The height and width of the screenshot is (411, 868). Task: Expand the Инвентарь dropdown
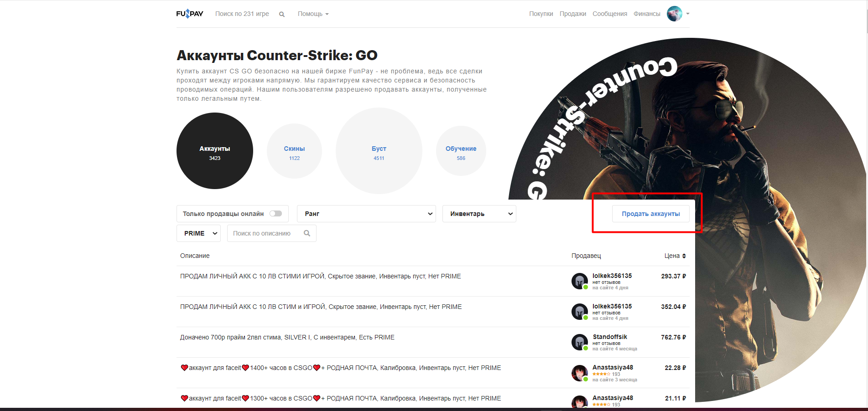tap(479, 214)
